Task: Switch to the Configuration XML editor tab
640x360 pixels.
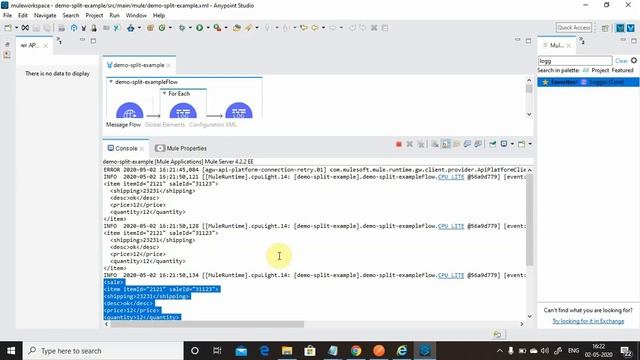Action: [x=213, y=124]
